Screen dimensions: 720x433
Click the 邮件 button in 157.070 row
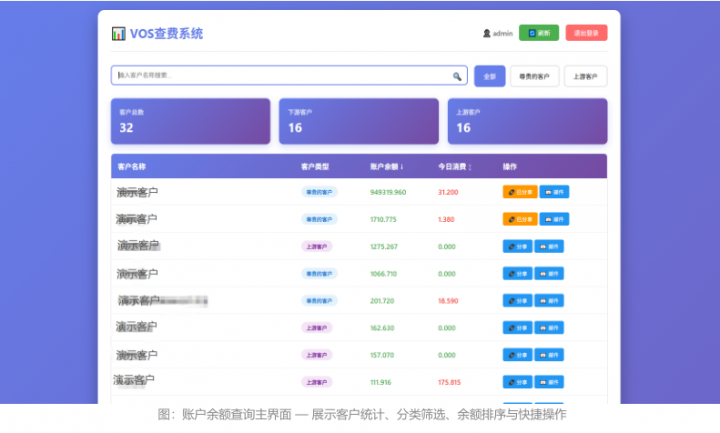tap(549, 355)
